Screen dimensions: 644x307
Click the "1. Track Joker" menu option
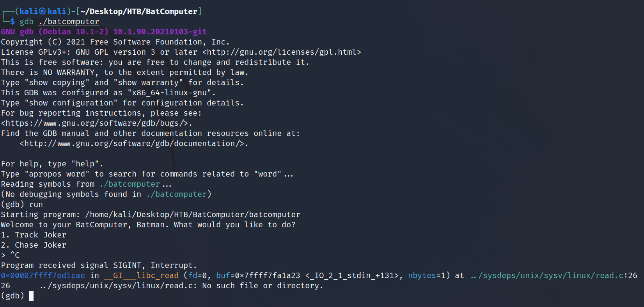pyautogui.click(x=34, y=235)
